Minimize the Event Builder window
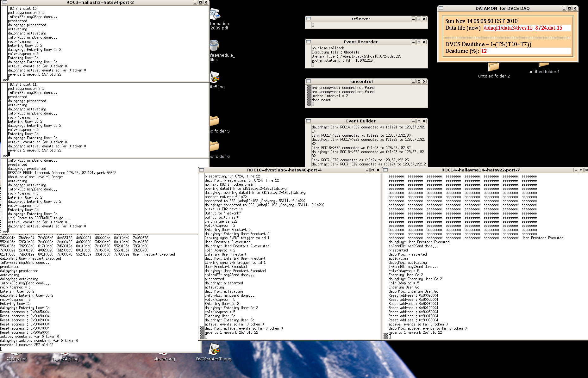 click(413, 121)
